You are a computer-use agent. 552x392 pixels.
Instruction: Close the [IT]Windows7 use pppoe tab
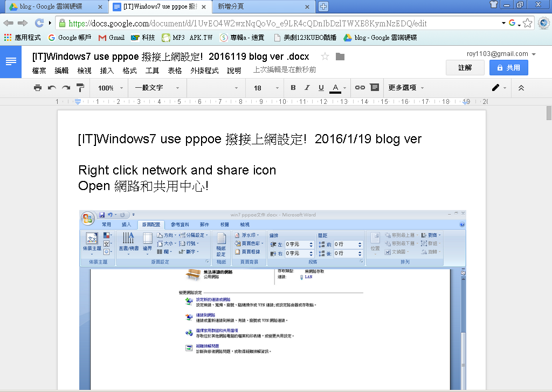click(203, 6)
